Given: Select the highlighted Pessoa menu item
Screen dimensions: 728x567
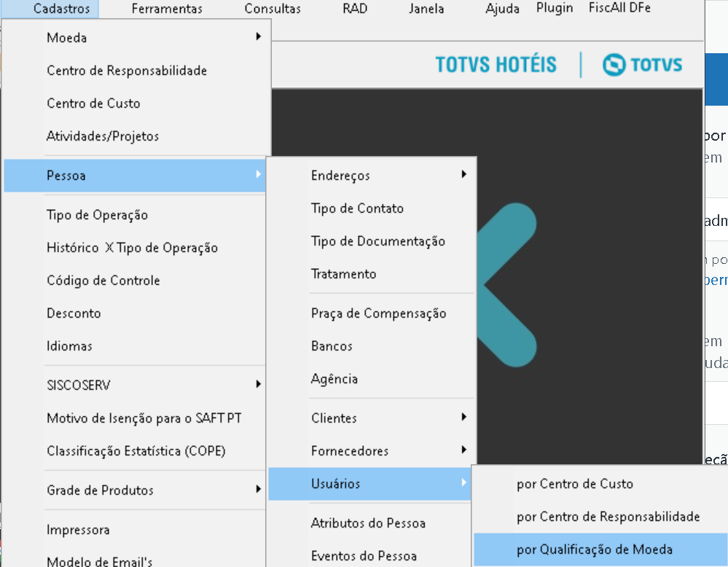Looking at the screenshot, I should [135, 176].
